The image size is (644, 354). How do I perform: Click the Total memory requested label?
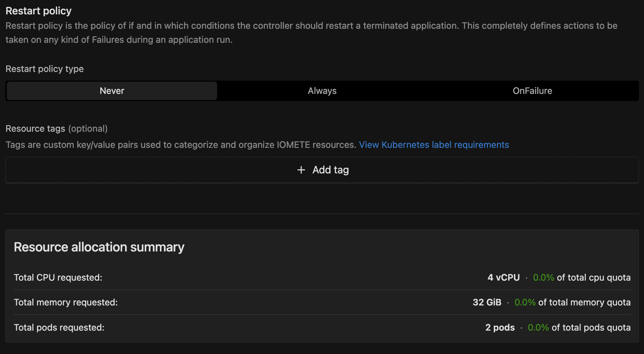[66, 303]
